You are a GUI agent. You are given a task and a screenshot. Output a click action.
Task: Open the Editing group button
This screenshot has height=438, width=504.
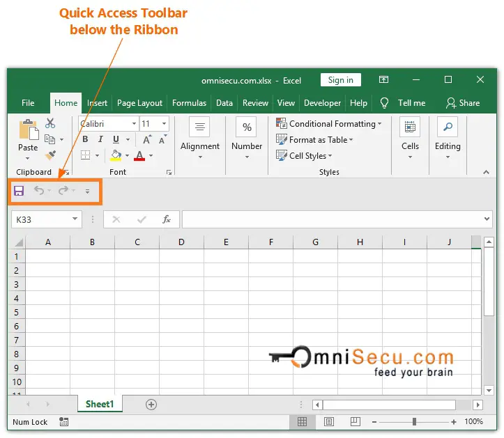point(448,138)
